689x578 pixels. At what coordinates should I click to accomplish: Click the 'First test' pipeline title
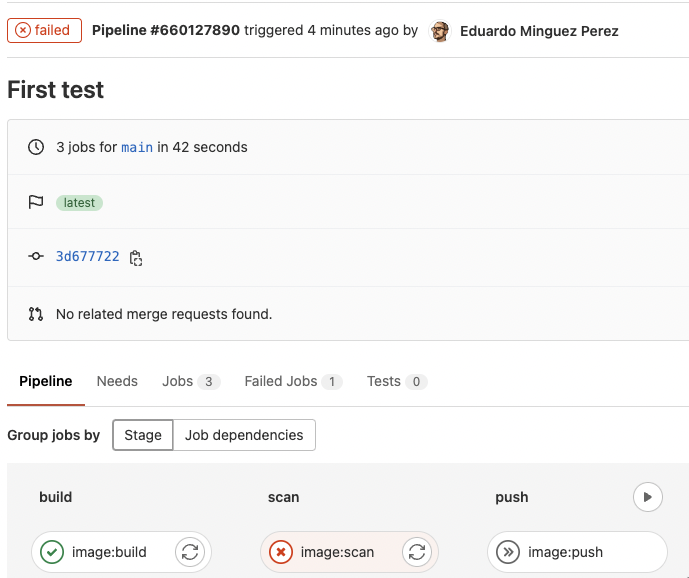pyautogui.click(x=56, y=90)
